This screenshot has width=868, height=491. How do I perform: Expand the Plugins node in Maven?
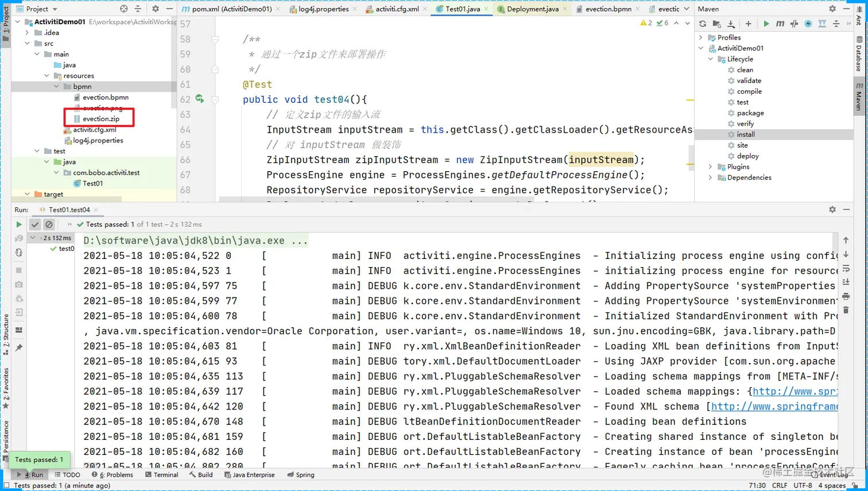710,167
